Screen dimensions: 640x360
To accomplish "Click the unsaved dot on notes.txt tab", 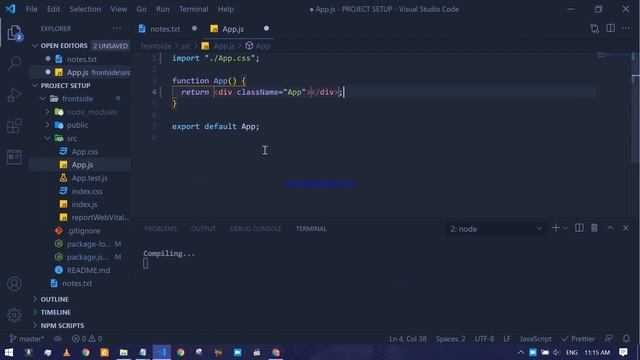I will pyautogui.click(x=194, y=29).
